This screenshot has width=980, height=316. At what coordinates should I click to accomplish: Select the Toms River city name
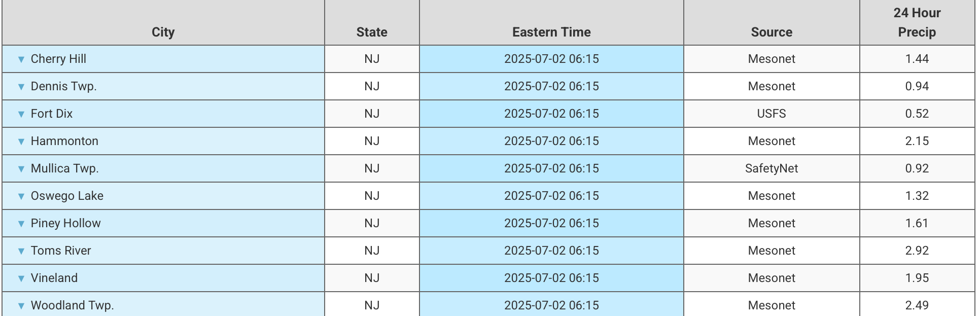pyautogui.click(x=61, y=251)
